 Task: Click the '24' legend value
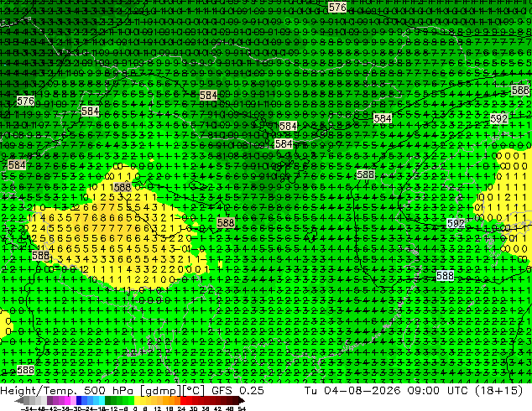coord(181,409)
